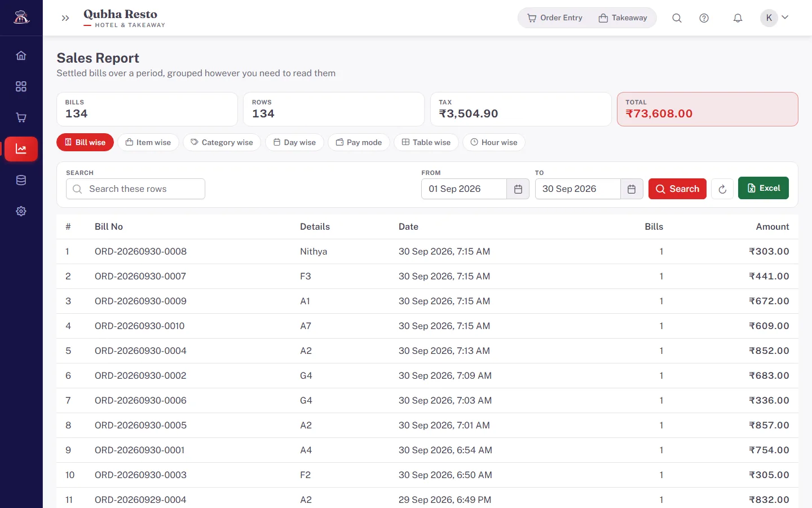Click the Tax ₹3,504.90 card

pos(520,109)
